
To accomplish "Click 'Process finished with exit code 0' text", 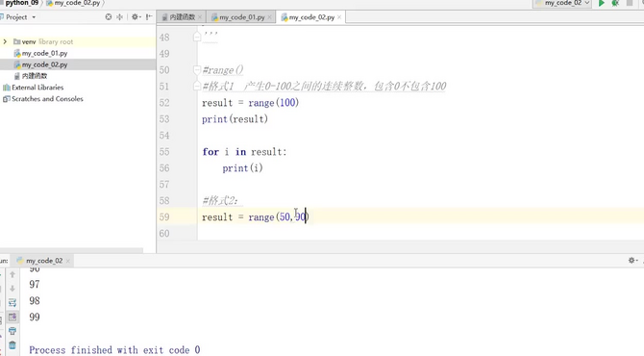I will click(x=114, y=350).
